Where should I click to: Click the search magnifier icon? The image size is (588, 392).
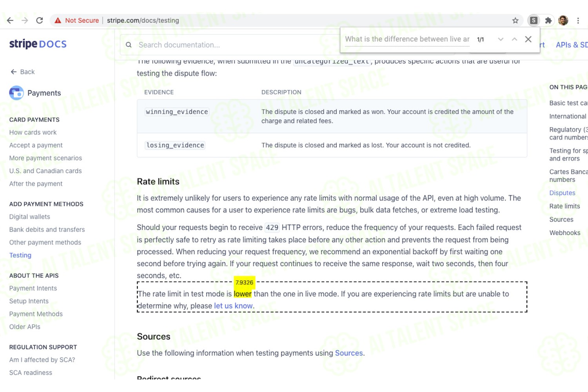[x=129, y=45]
